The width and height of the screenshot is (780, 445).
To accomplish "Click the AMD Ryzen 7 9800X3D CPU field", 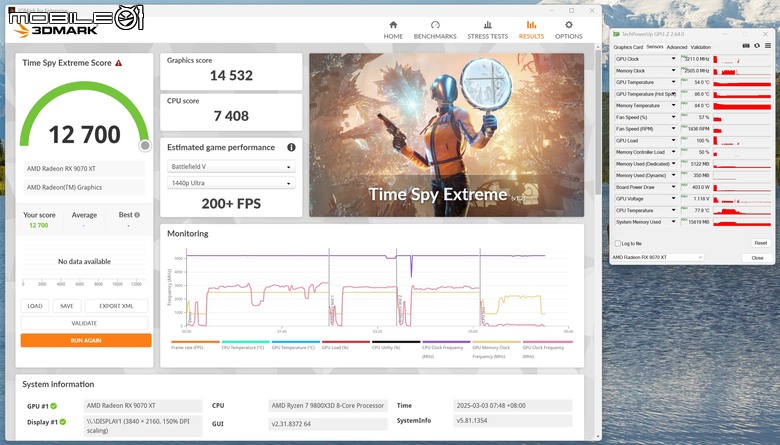I will (x=328, y=406).
